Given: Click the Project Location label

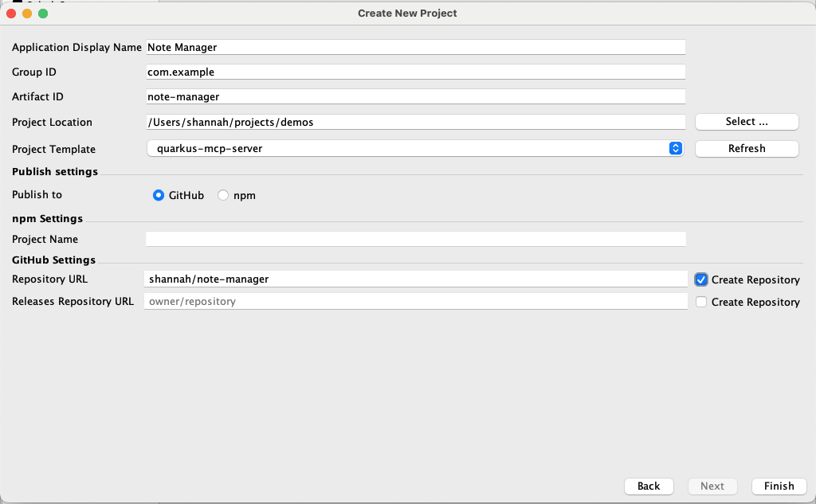Looking at the screenshot, I should tap(52, 123).
